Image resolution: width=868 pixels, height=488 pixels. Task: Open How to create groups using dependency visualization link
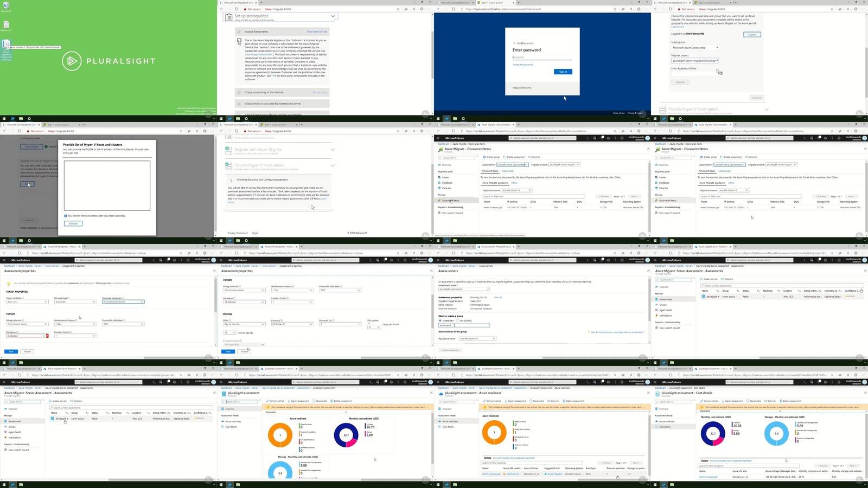pos(617,332)
